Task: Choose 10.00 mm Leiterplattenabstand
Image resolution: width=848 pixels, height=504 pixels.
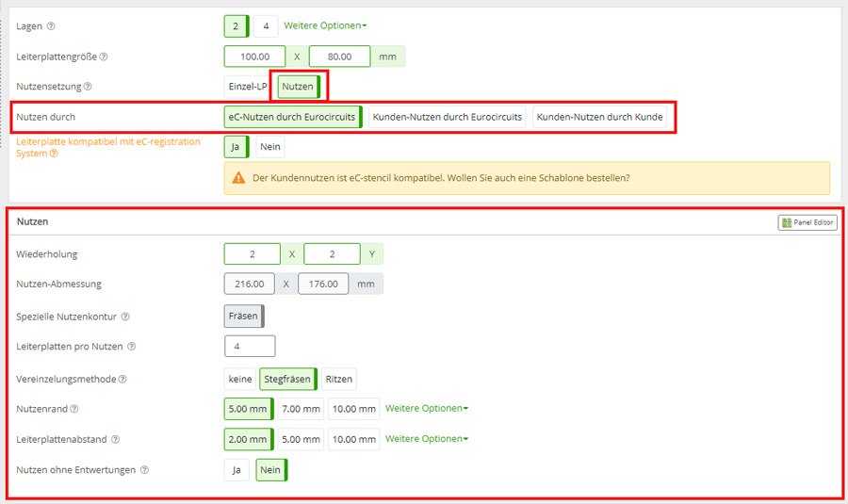Action: click(x=353, y=439)
